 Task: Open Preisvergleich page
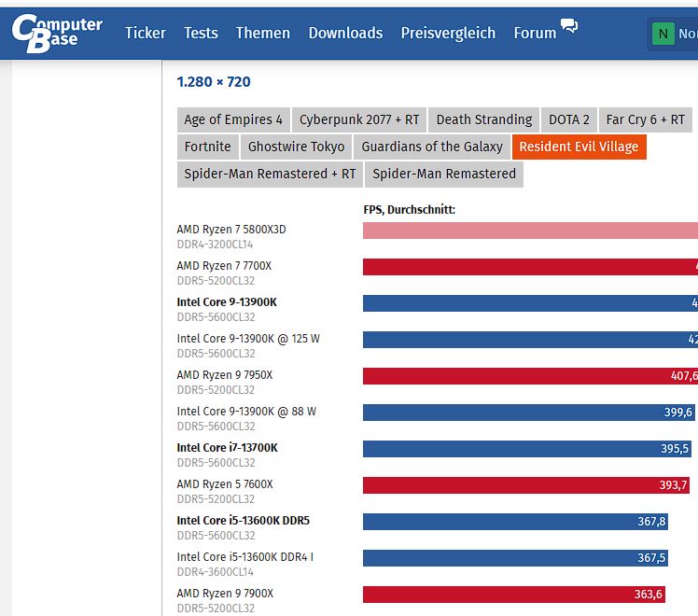click(x=448, y=33)
